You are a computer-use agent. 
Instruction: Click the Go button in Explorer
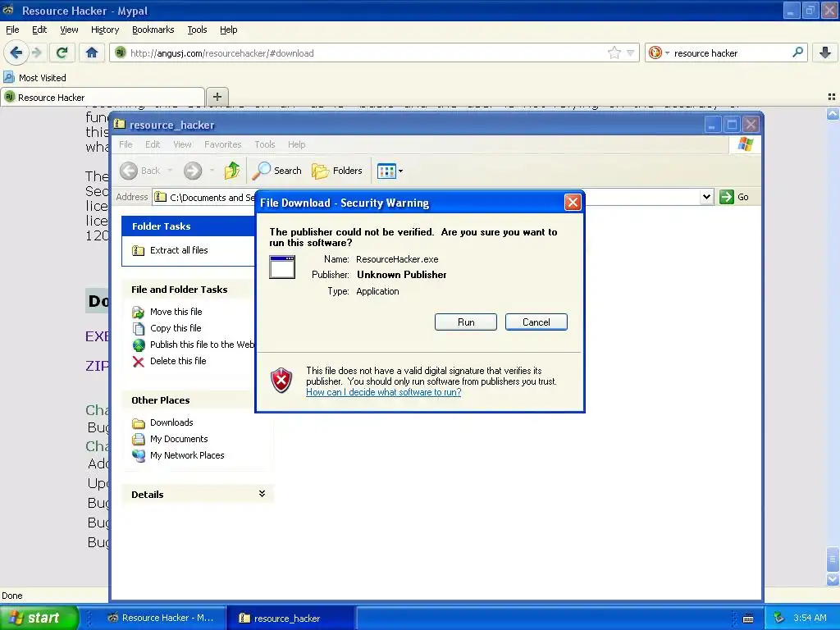pos(734,197)
